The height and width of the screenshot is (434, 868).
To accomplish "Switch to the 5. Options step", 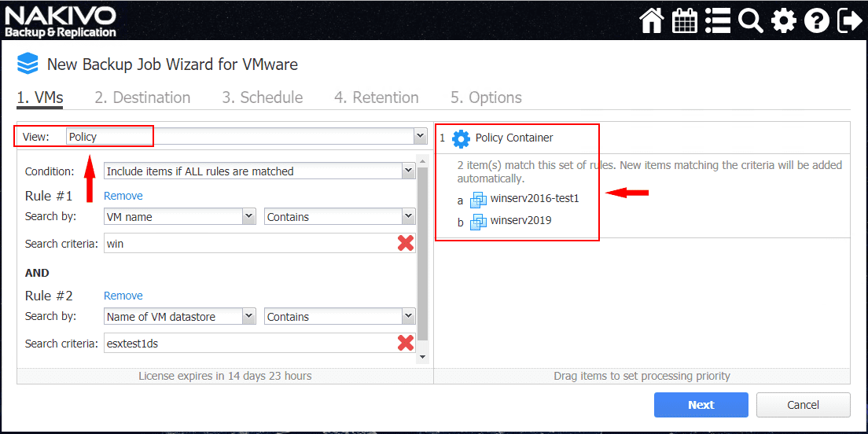I will pos(486,98).
